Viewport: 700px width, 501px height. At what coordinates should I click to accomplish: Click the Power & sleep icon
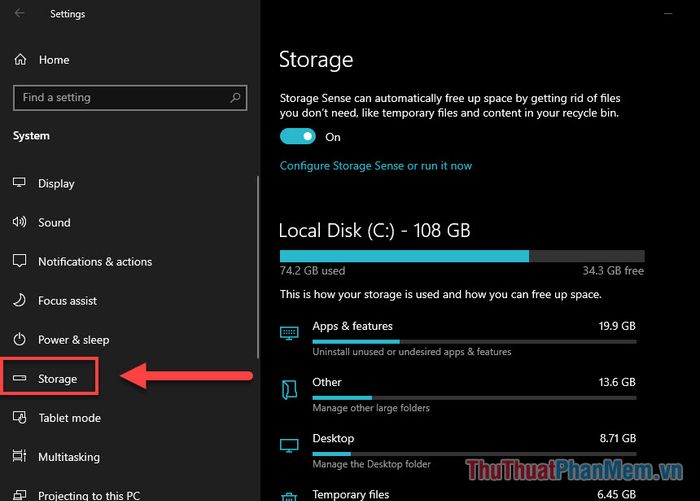[19, 339]
